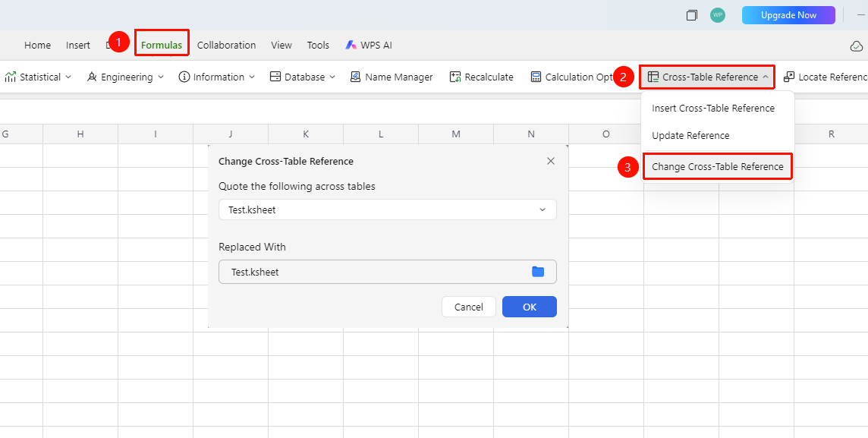Click the blue folder browse icon
Viewport: 868px width, 438px height.
click(538, 271)
